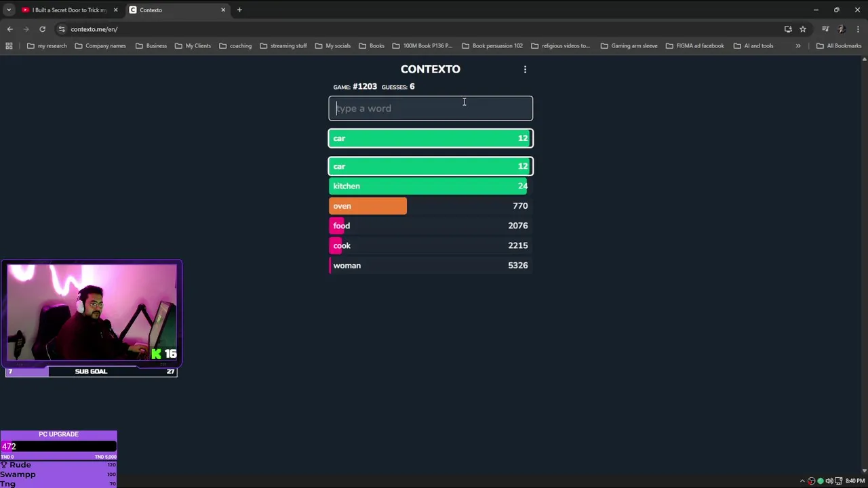View site information icon in address bar
This screenshot has width=868, height=488.
tap(62, 29)
